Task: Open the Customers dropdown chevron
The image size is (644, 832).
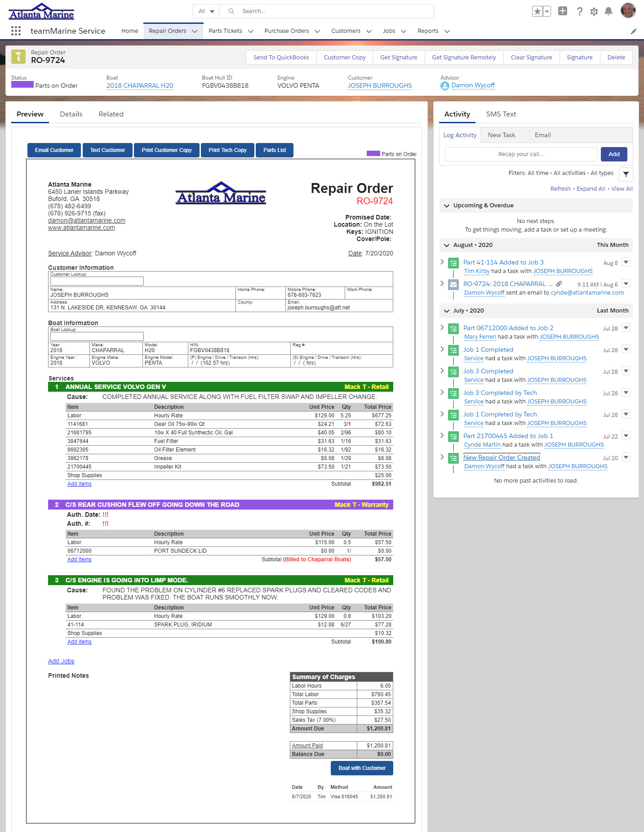Action: coord(369,31)
